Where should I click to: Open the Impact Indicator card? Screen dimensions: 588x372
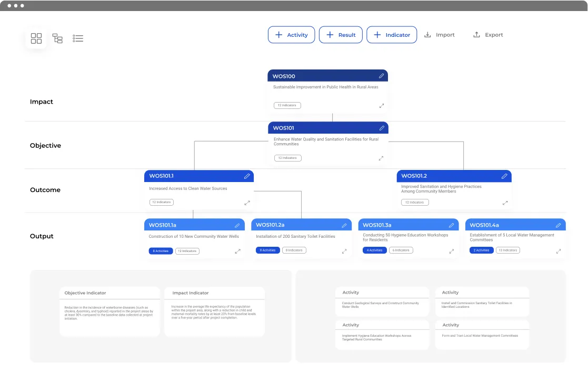click(x=214, y=311)
